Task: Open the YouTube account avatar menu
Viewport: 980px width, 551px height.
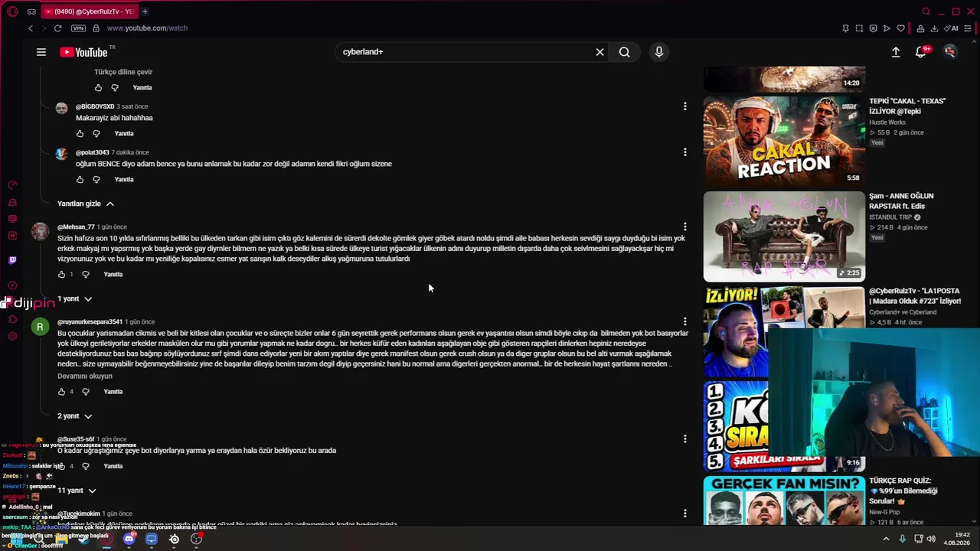Action: pos(950,52)
